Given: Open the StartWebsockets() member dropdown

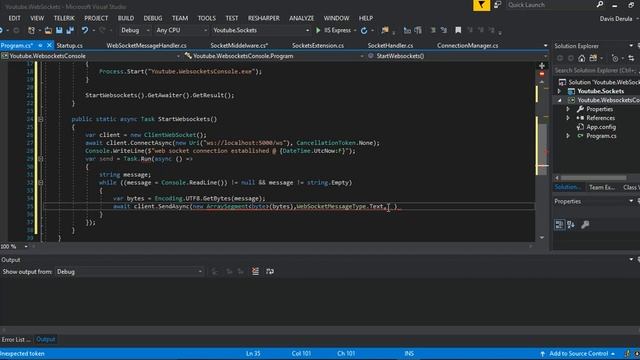Looking at the screenshot, I should click(457, 56).
